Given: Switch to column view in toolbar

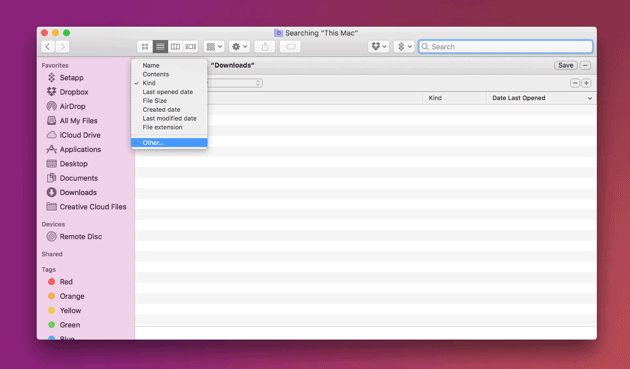Looking at the screenshot, I should pyautogui.click(x=175, y=47).
